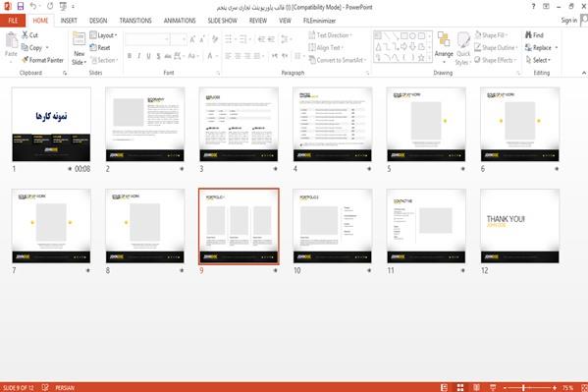The width and height of the screenshot is (588, 392).
Task: Open the FILE tab
Action: [x=13, y=21]
